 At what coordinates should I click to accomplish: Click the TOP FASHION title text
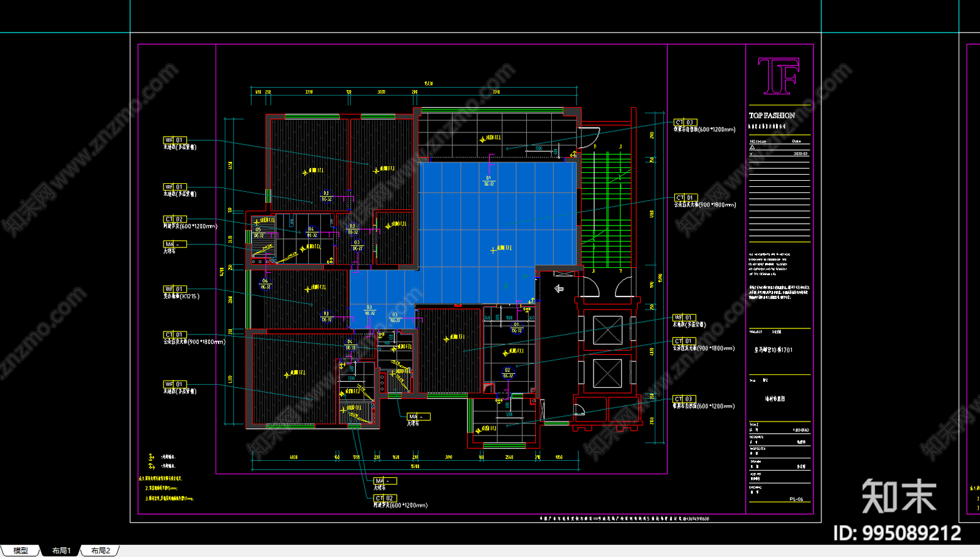coord(772,115)
